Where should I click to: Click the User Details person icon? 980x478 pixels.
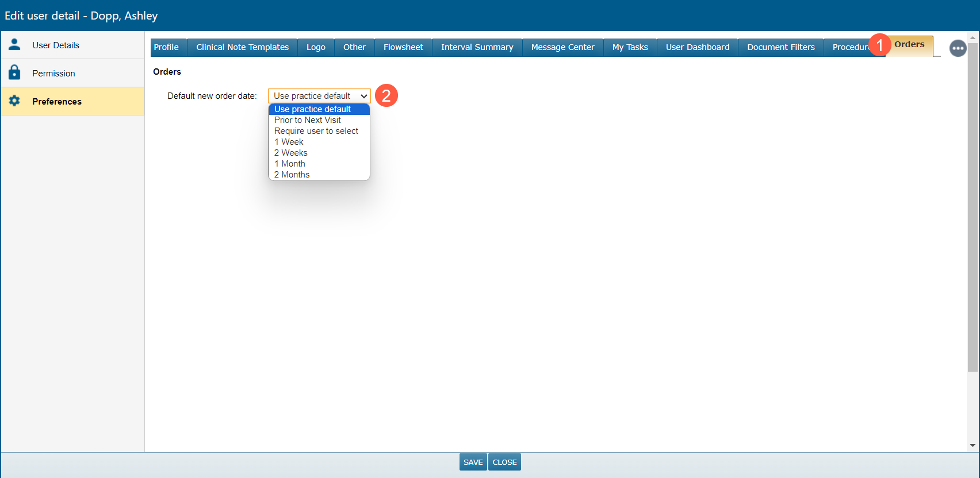[14, 45]
